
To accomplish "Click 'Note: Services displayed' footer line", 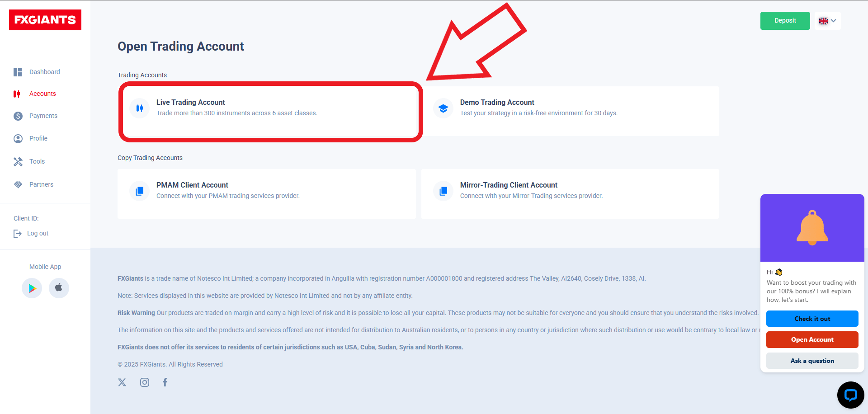I will (265, 296).
